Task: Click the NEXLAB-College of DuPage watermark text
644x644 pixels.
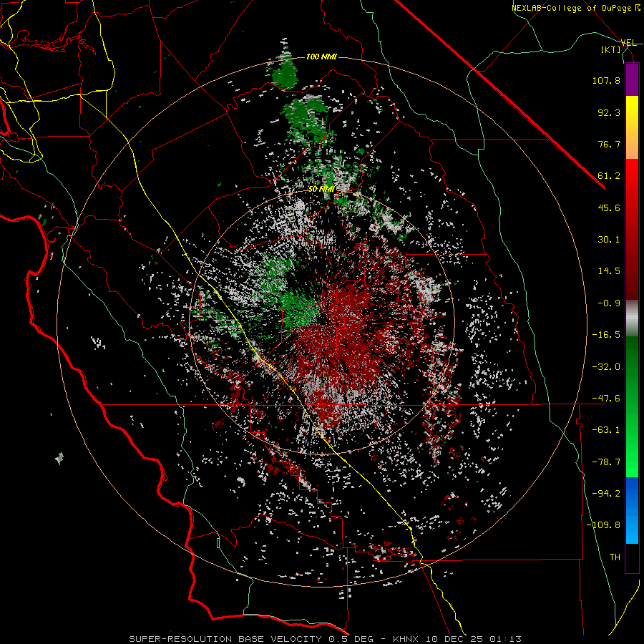Action: pos(576,8)
